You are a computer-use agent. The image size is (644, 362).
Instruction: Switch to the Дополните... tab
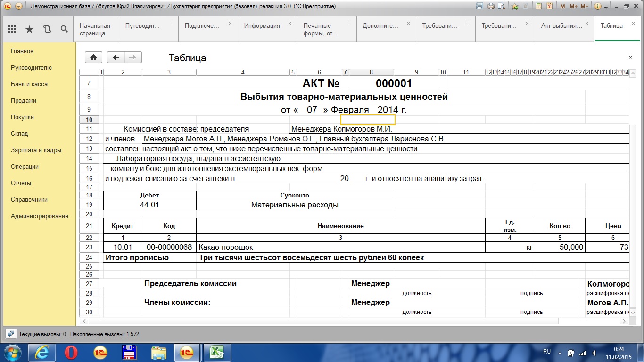pyautogui.click(x=387, y=29)
